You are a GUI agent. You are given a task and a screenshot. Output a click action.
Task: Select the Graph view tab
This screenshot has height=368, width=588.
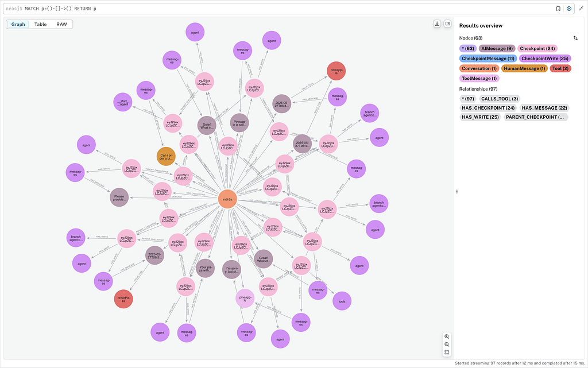coord(18,25)
